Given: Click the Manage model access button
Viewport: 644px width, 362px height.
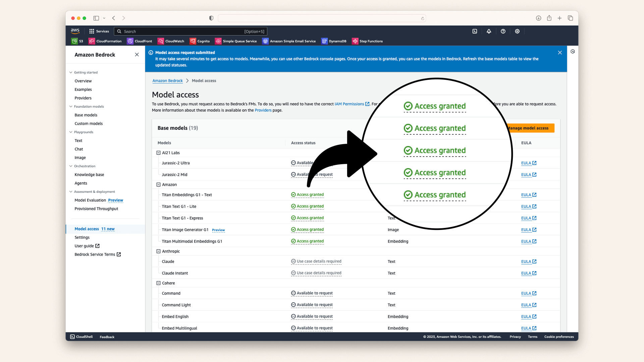Looking at the screenshot, I should click(529, 128).
